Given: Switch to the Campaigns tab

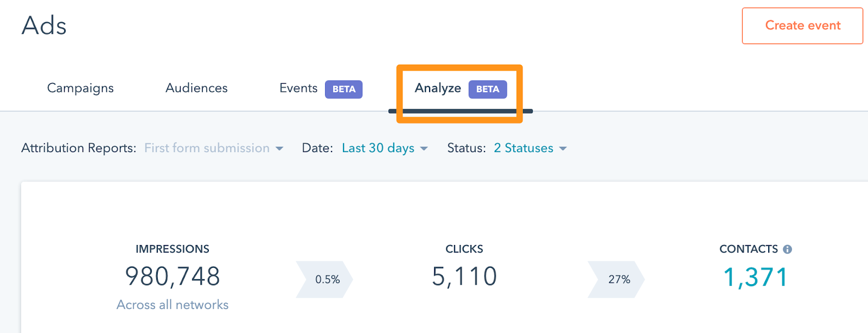Looking at the screenshot, I should pos(80,88).
